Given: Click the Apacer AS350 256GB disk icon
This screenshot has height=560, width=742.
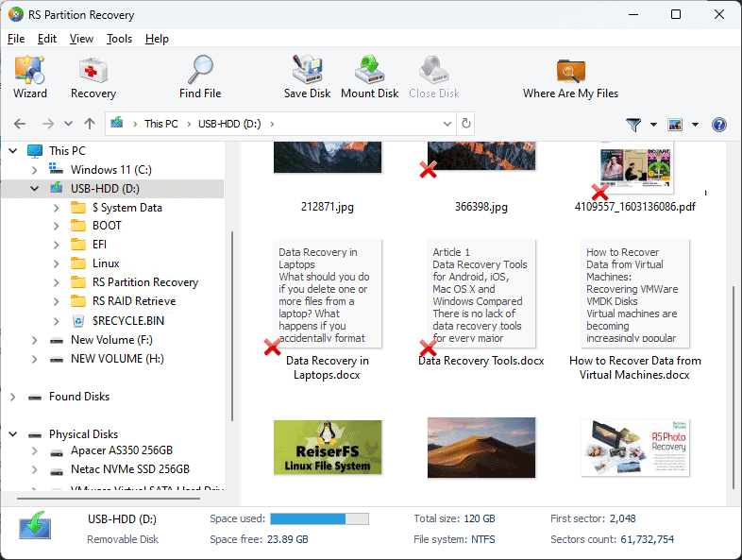Looking at the screenshot, I should pos(57,451).
